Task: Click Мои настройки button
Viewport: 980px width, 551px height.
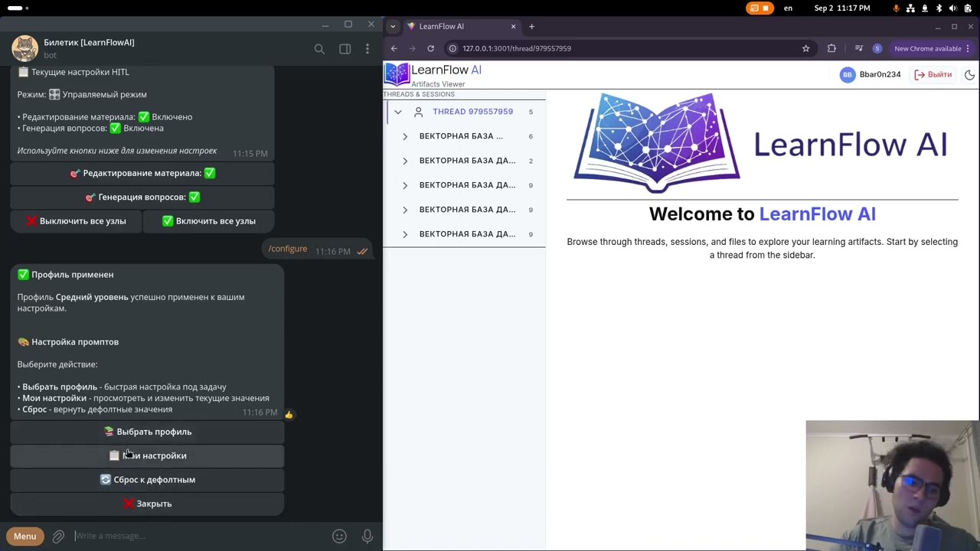Action: tap(147, 456)
